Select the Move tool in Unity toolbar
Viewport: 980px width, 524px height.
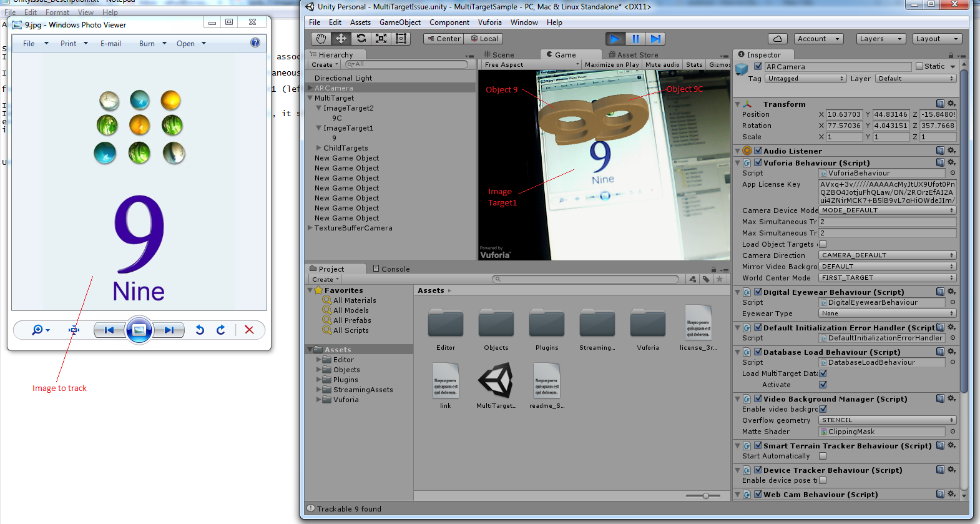pyautogui.click(x=341, y=39)
